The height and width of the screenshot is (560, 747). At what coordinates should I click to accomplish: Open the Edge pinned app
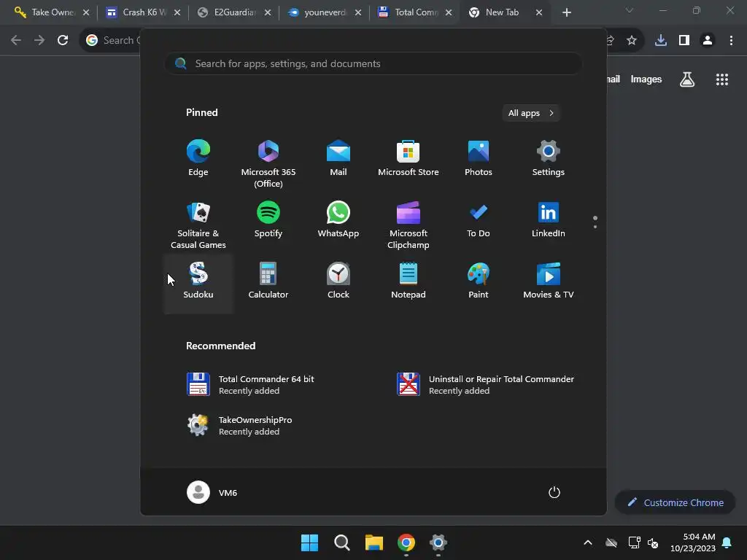pos(198,158)
